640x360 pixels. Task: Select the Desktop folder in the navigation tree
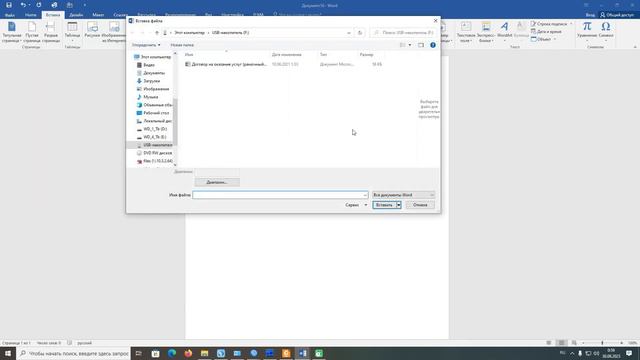coord(153,113)
